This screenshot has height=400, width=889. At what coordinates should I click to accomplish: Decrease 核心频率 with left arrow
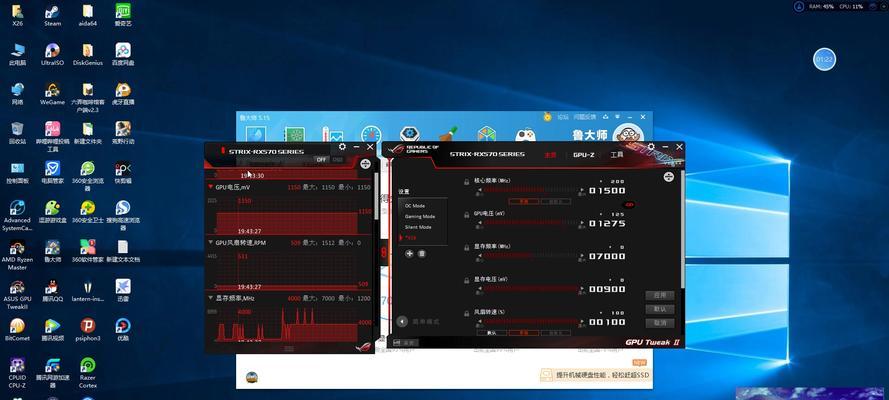480,189
